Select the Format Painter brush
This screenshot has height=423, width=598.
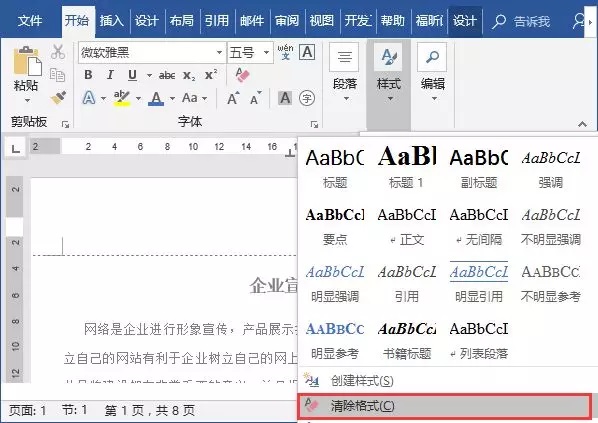pos(58,98)
